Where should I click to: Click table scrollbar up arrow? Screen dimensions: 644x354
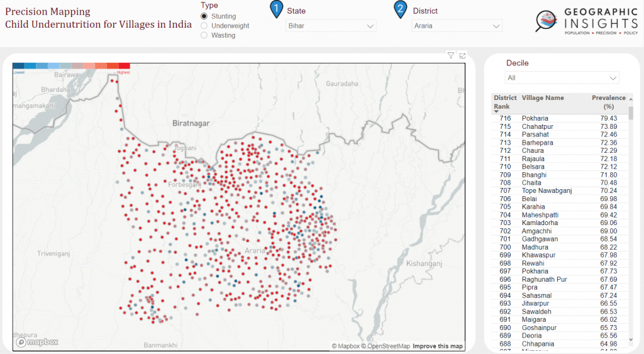click(x=631, y=98)
